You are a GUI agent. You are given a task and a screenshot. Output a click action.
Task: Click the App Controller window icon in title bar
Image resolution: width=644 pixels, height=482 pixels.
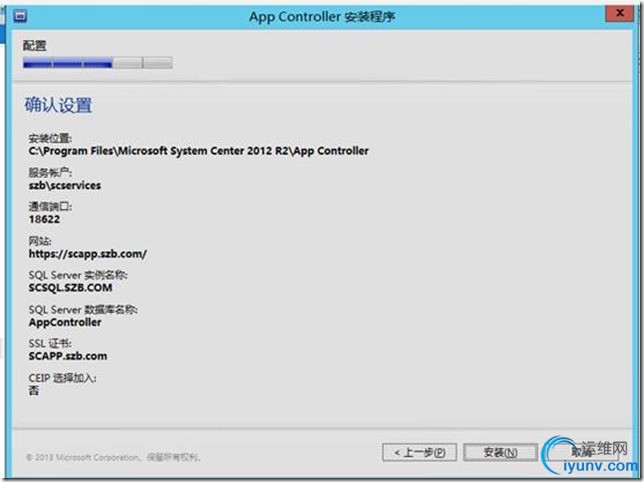20,16
